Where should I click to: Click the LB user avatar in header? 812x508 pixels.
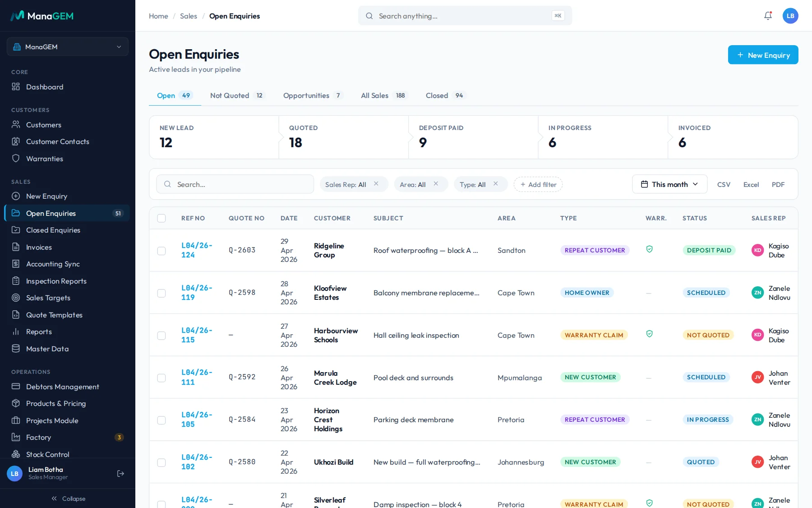[x=790, y=16]
